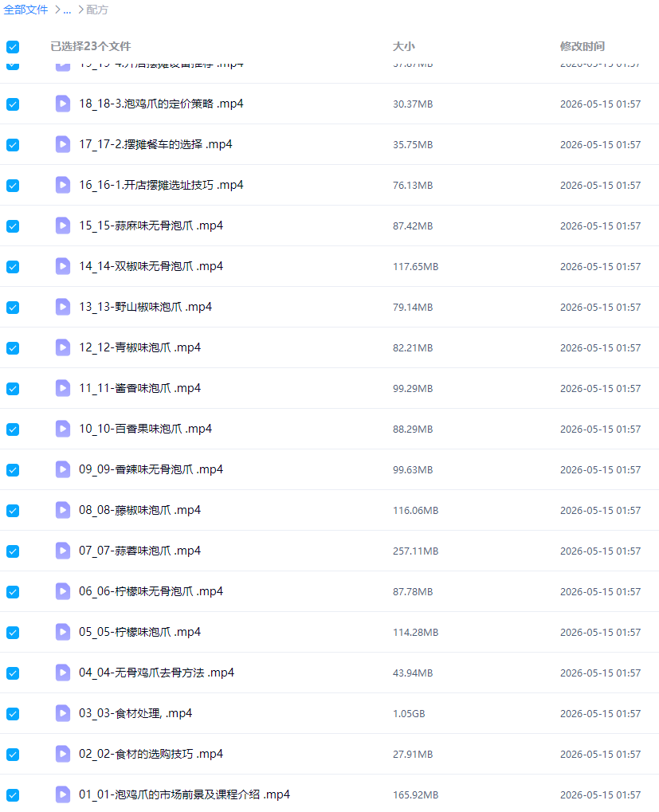
Task: Uncheck checkbox for 13_13-野山椒味泡爪
Action: tap(13, 307)
